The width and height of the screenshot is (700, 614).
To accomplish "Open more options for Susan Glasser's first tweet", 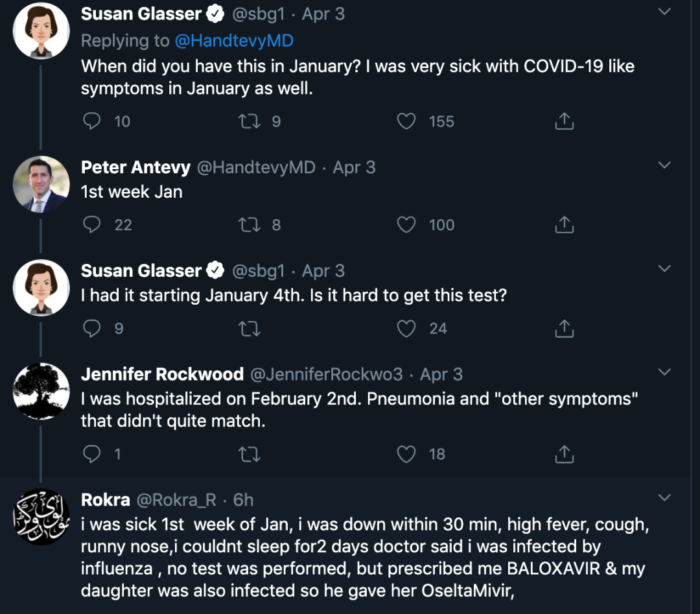I will pos(664,12).
